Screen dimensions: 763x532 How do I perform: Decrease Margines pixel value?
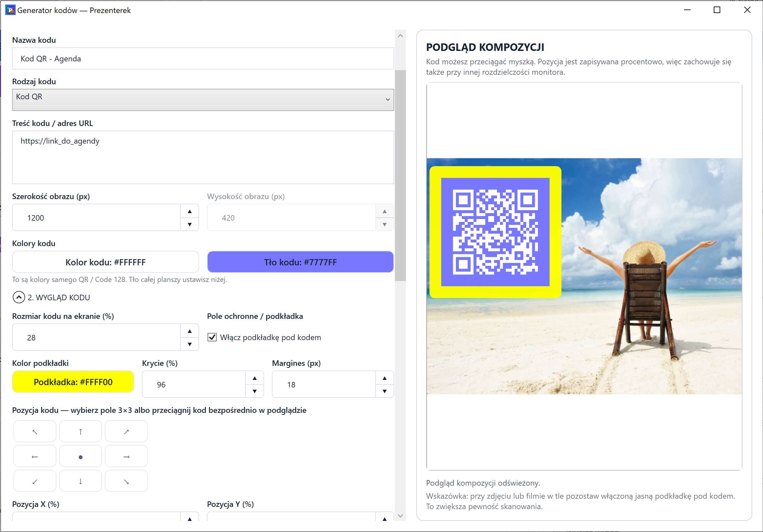[x=384, y=391]
